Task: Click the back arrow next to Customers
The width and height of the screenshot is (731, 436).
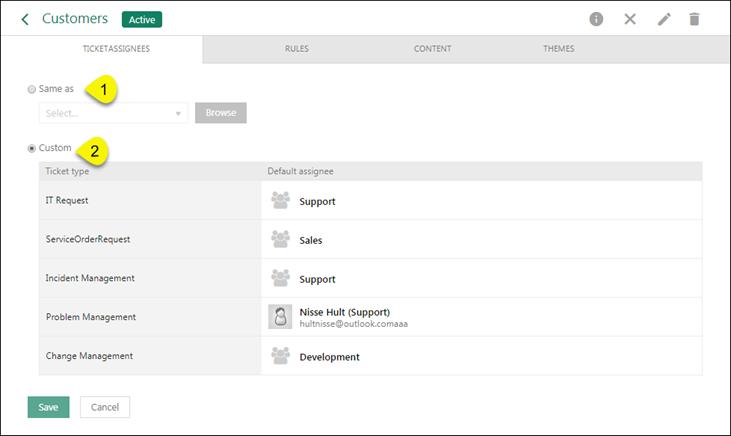Action: click(x=25, y=19)
